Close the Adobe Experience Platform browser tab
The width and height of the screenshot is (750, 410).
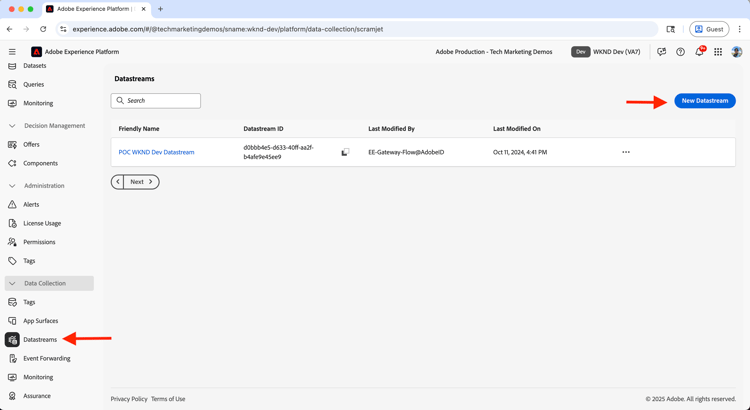tap(143, 9)
